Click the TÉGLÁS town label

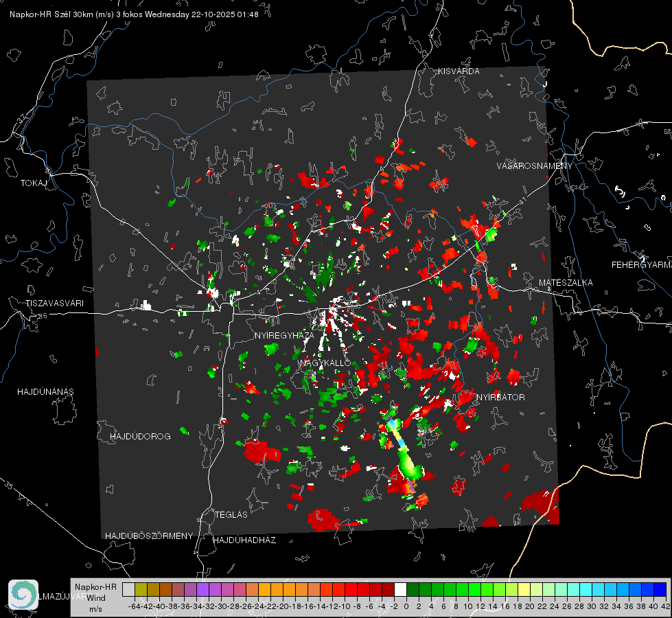click(x=231, y=514)
